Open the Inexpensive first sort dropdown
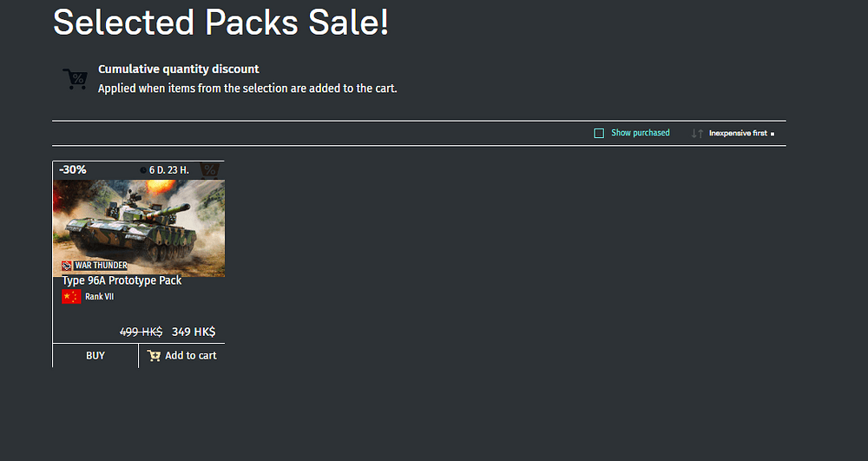The width and height of the screenshot is (868, 461). (x=738, y=134)
